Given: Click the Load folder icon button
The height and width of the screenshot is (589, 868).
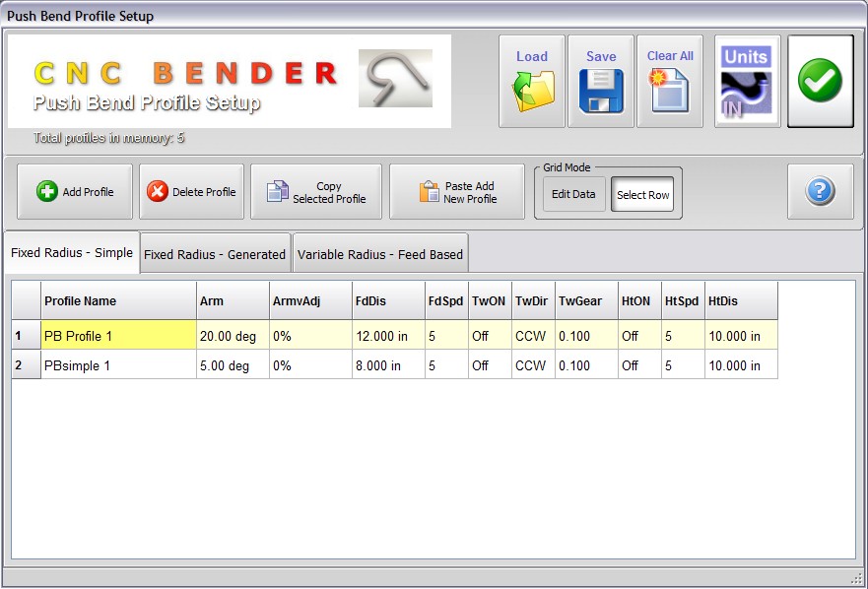Looking at the screenshot, I should [x=532, y=82].
